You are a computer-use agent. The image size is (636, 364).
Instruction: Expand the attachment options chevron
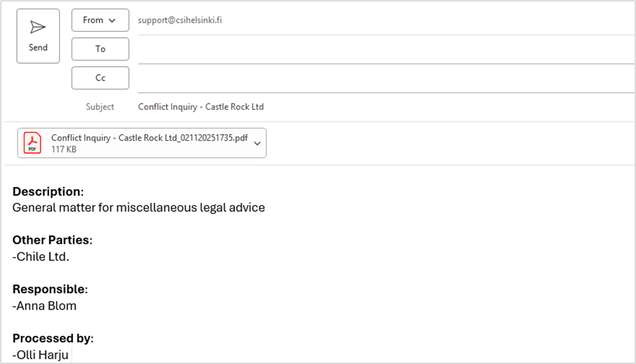click(x=257, y=143)
